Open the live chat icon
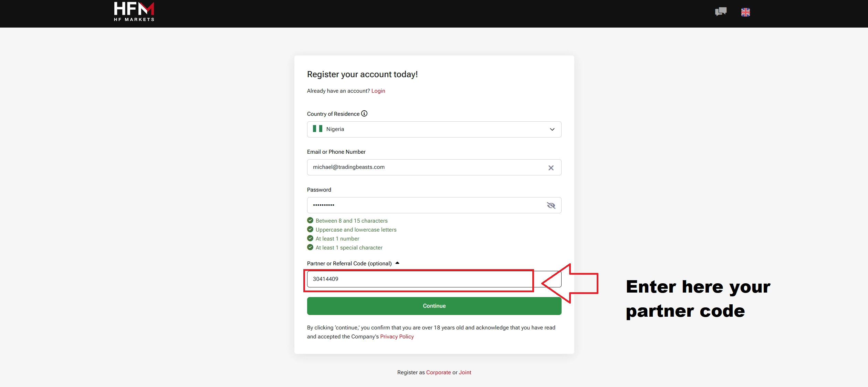The width and height of the screenshot is (868, 387). (x=721, y=12)
